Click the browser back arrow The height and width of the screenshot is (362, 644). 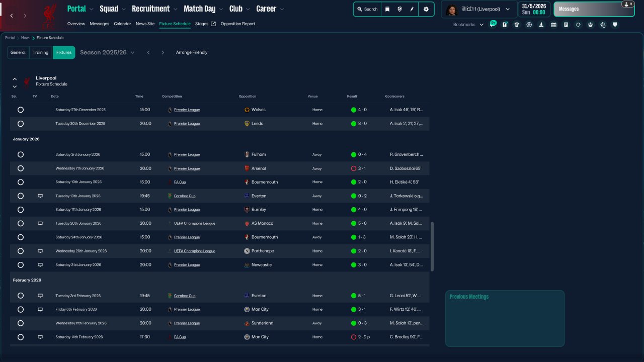[x=12, y=16]
